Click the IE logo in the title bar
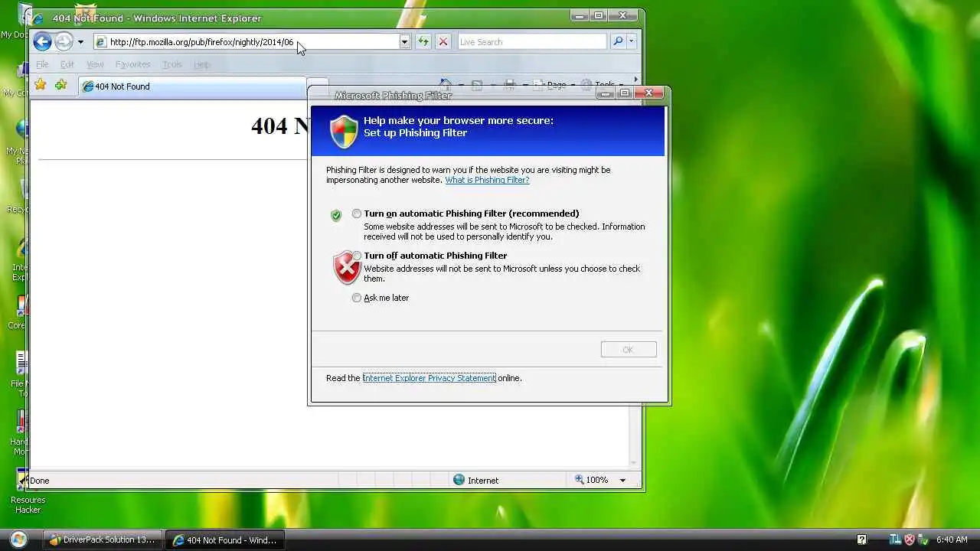Viewport: 980px width, 551px height. (38, 18)
